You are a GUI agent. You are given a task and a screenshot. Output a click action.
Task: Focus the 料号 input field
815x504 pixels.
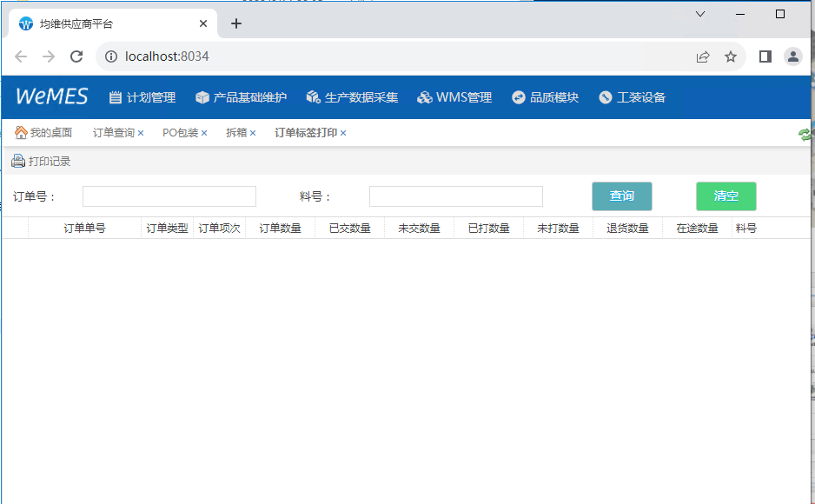coord(456,196)
